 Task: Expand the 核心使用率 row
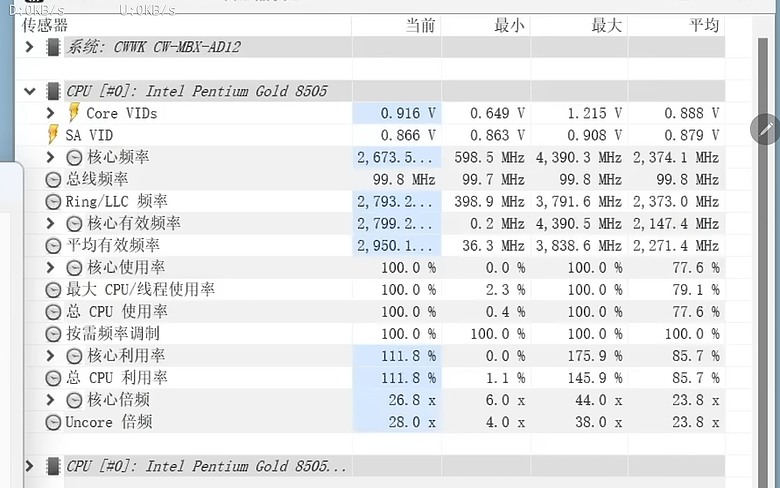point(50,268)
